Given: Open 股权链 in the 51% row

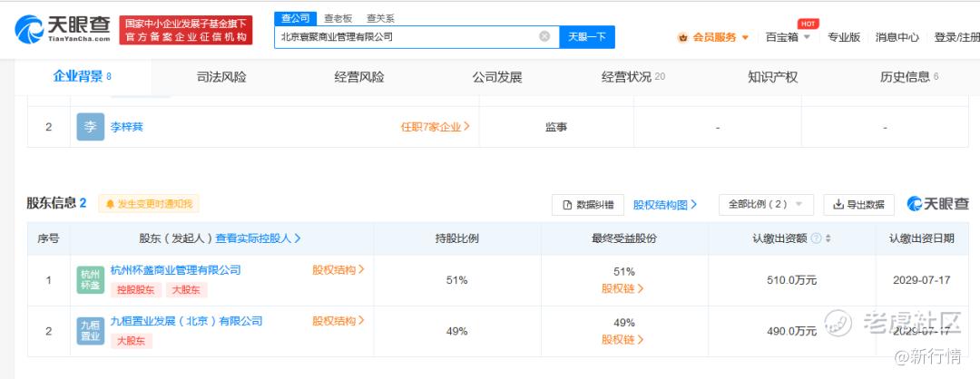Looking at the screenshot, I should [622, 288].
